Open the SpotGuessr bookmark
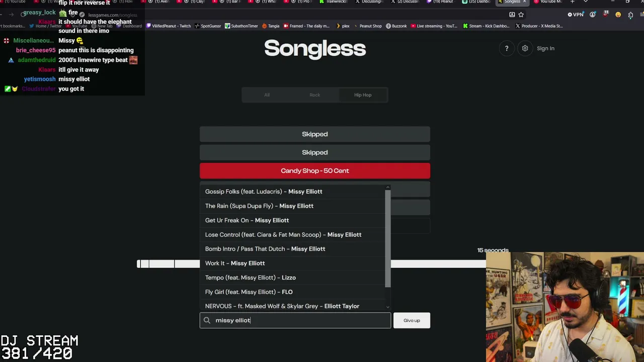The image size is (644, 362). 208,26
